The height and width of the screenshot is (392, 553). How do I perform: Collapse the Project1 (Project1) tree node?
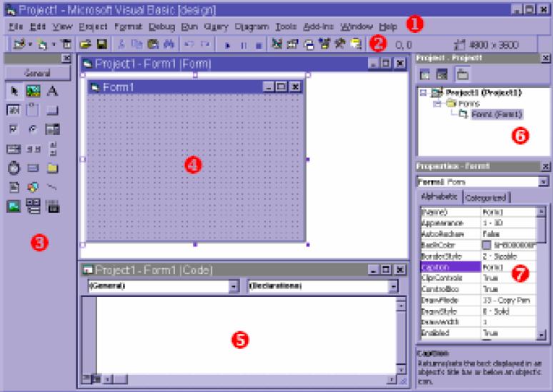coord(423,93)
